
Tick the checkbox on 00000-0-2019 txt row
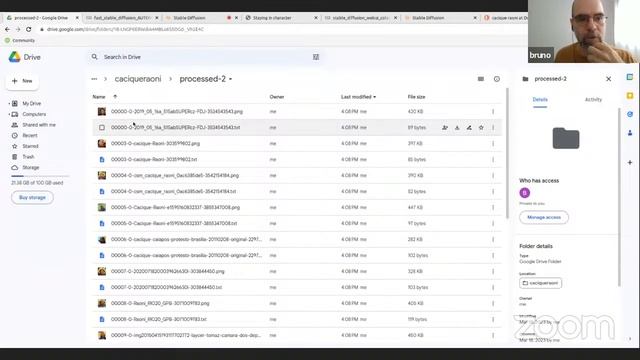tap(102, 128)
